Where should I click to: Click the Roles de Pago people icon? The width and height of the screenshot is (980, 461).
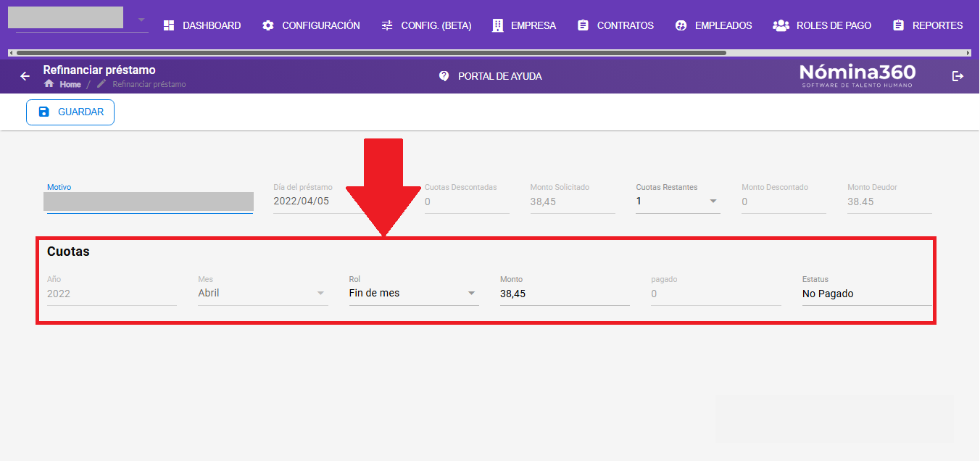pyautogui.click(x=781, y=25)
